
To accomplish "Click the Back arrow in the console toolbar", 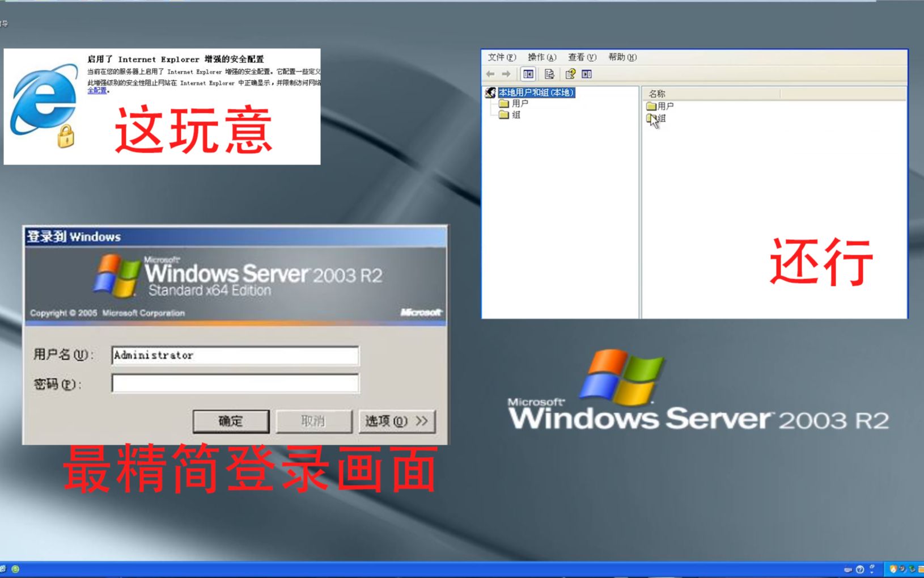I will tap(490, 74).
